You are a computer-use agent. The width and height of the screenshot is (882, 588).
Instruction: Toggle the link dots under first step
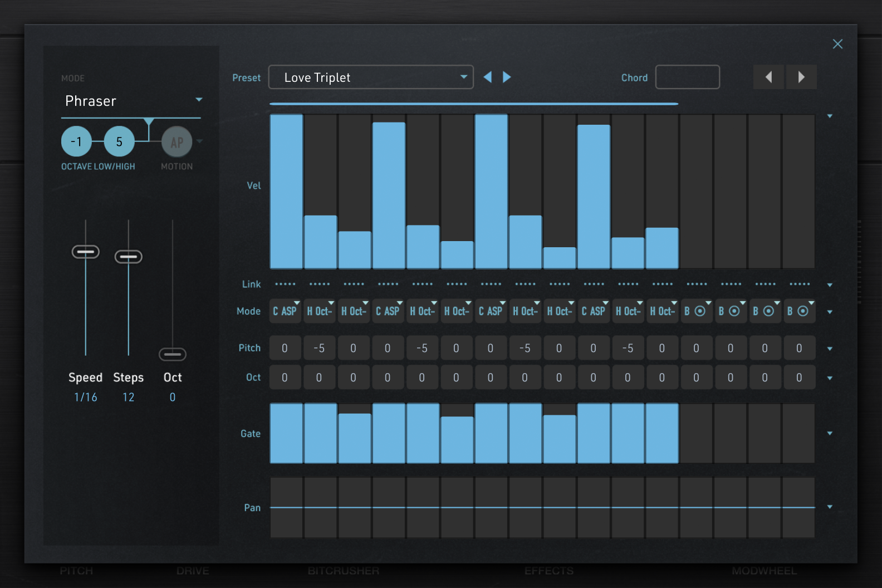coord(286,284)
